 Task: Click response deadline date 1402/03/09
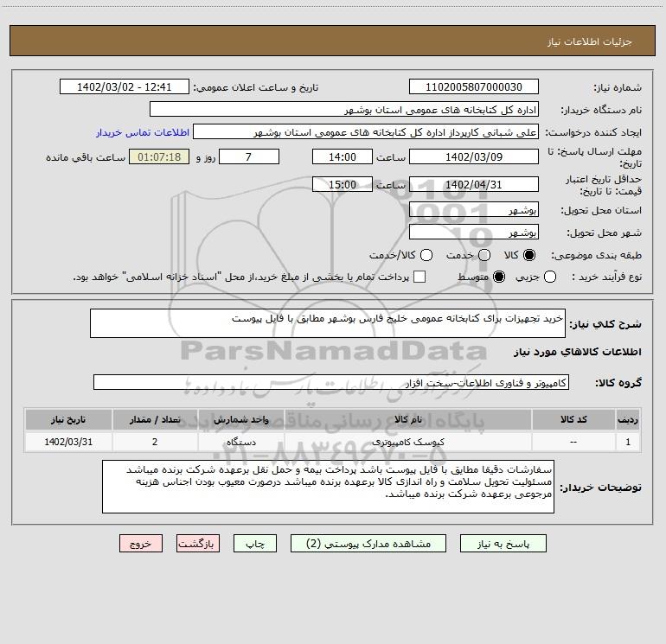pos(474,156)
